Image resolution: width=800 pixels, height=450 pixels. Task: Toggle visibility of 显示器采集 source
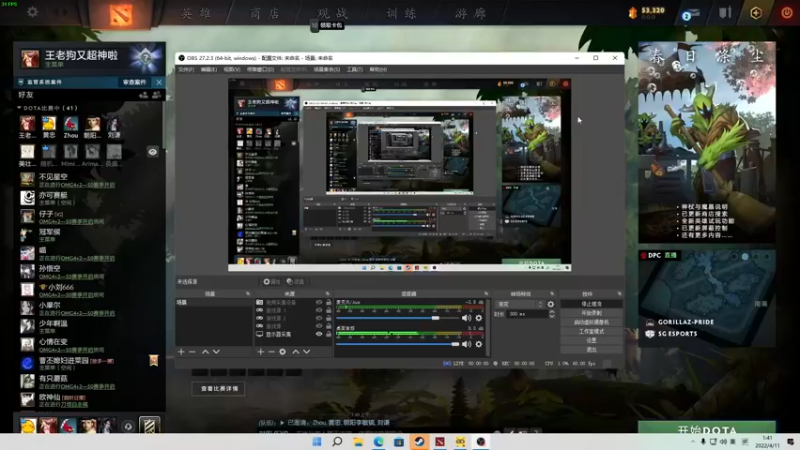pyautogui.click(x=319, y=334)
